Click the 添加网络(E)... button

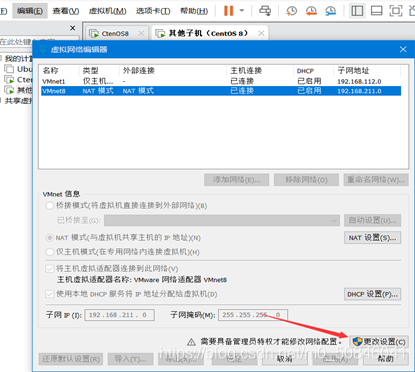click(x=236, y=180)
